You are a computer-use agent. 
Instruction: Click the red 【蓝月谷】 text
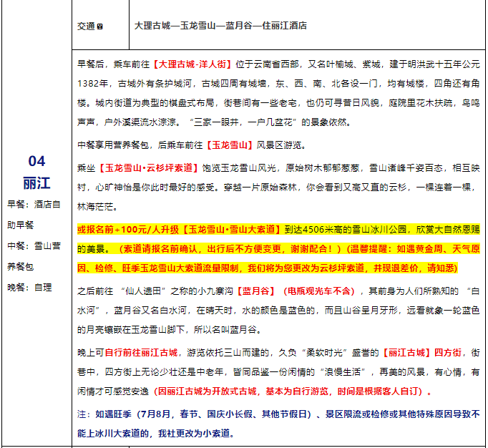(x=258, y=291)
